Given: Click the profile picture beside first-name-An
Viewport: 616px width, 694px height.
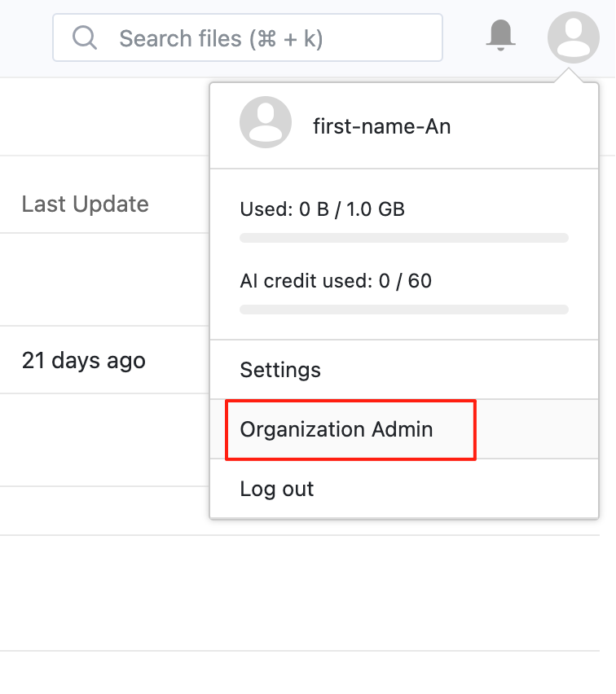Looking at the screenshot, I should 266,122.
